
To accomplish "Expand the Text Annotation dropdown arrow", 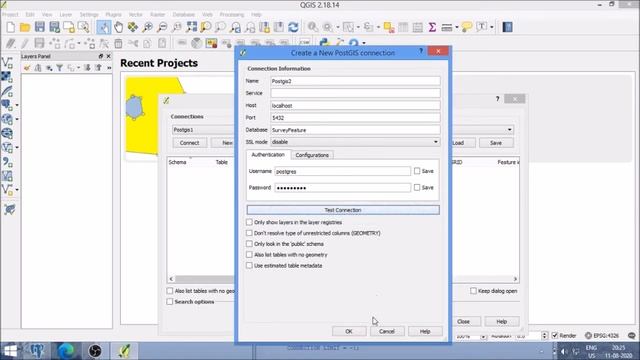I will point(492,27).
